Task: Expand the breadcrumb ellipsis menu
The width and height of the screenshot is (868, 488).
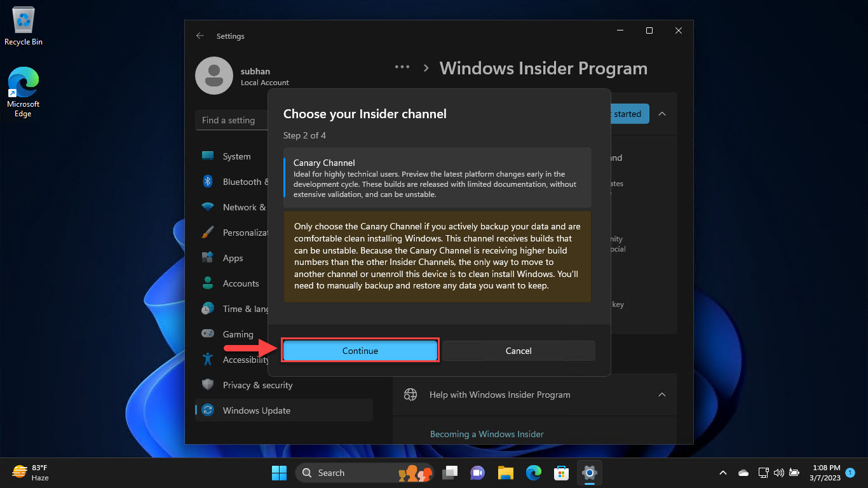Action: click(402, 66)
